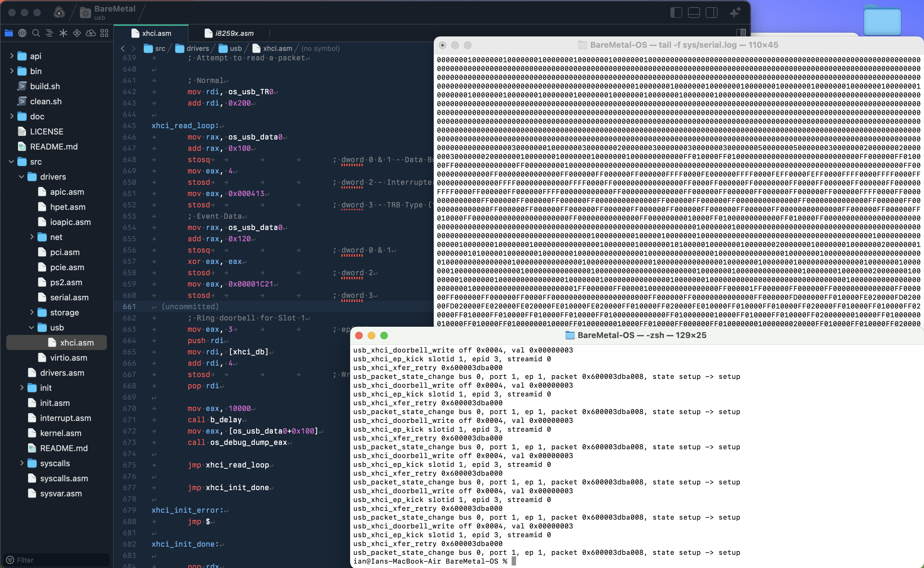This screenshot has width=924, height=568.
Task: Click the sidebar Filter input field
Action: 57,560
